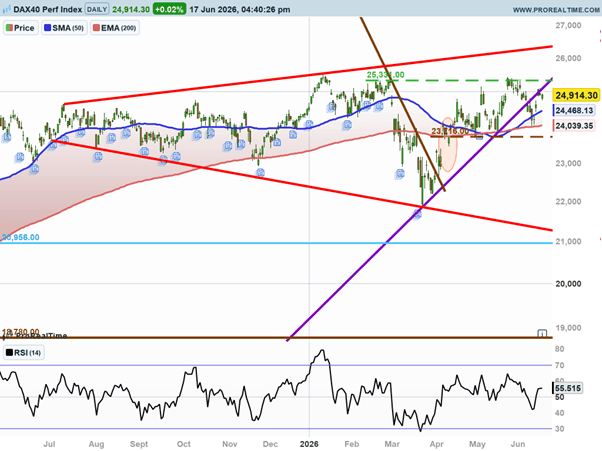This screenshot has height=451, width=602.
Task: Toggle the SMA (50) indicator legend
Action: (x=64, y=28)
